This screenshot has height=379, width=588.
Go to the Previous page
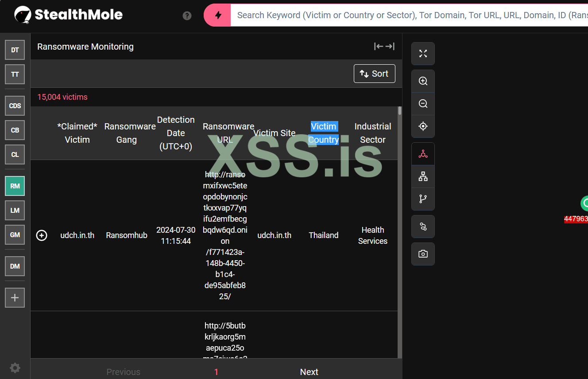[x=123, y=372]
